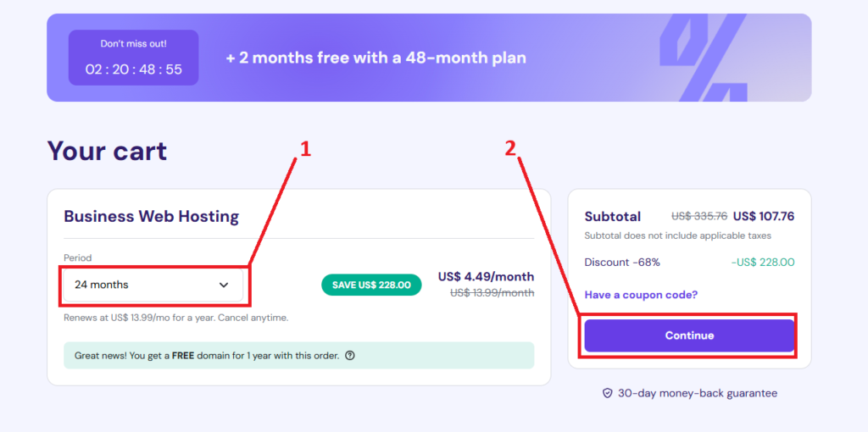This screenshot has width=868, height=432.
Task: Click the green SAVE US$ 228.00 badge
Action: pyautogui.click(x=371, y=285)
